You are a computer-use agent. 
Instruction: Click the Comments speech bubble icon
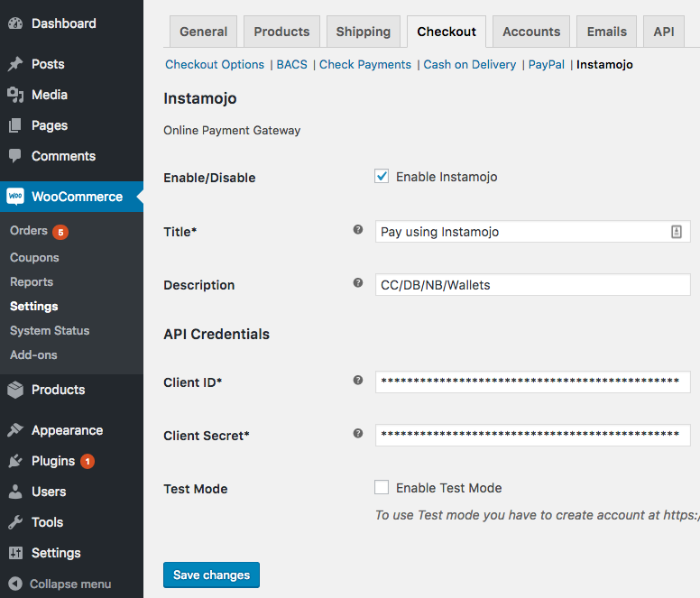15,156
